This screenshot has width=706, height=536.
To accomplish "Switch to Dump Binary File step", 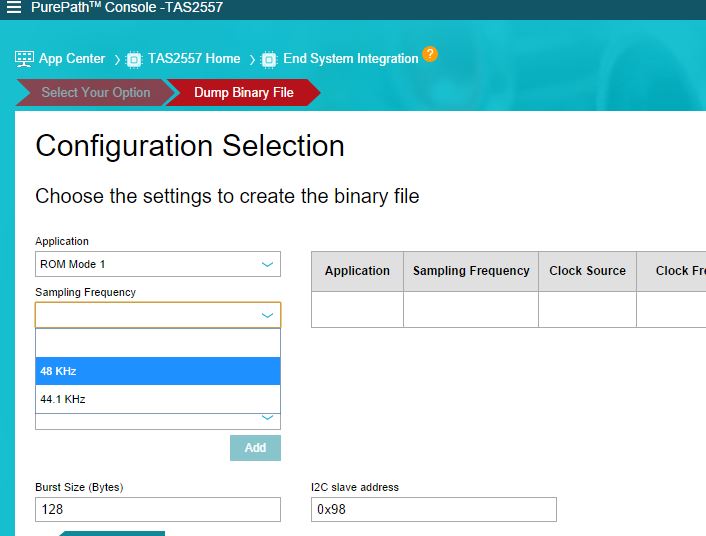I will pyautogui.click(x=244, y=92).
